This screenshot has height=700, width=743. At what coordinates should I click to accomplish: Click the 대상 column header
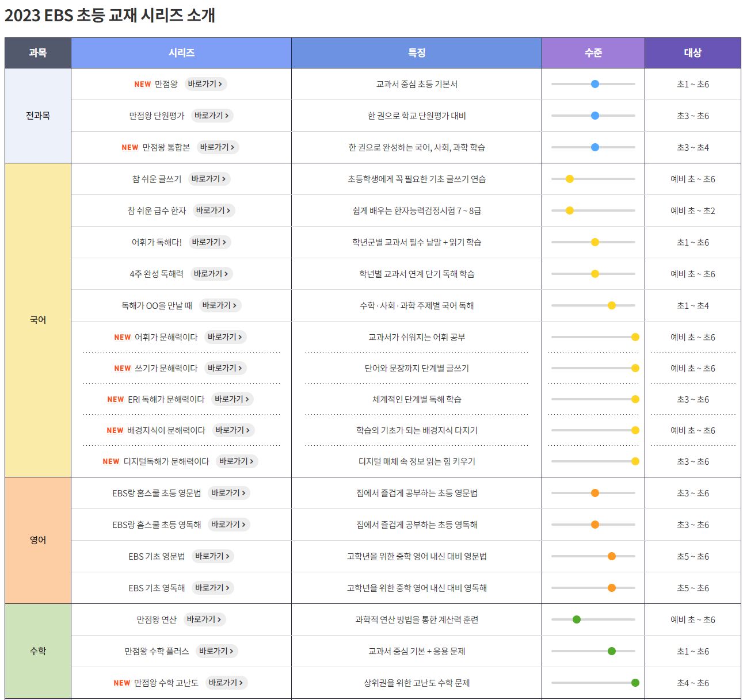(693, 53)
